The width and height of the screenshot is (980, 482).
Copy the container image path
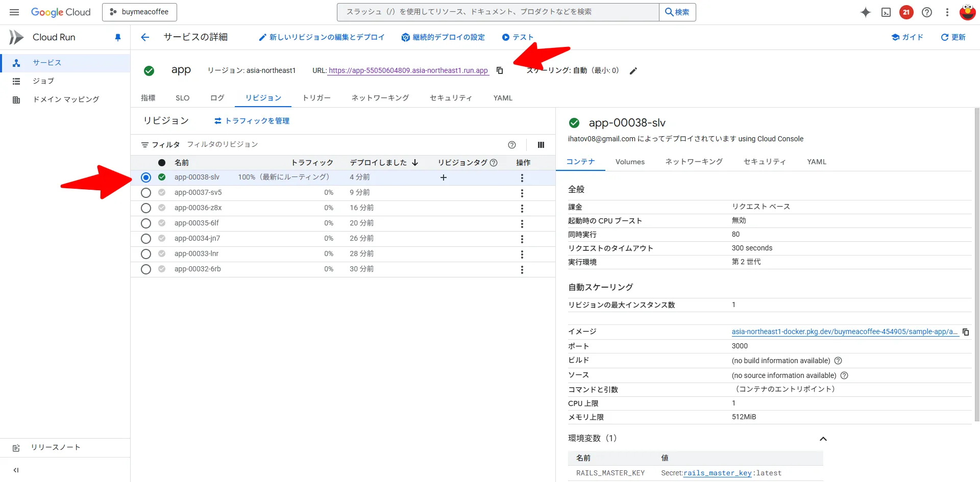tap(965, 332)
